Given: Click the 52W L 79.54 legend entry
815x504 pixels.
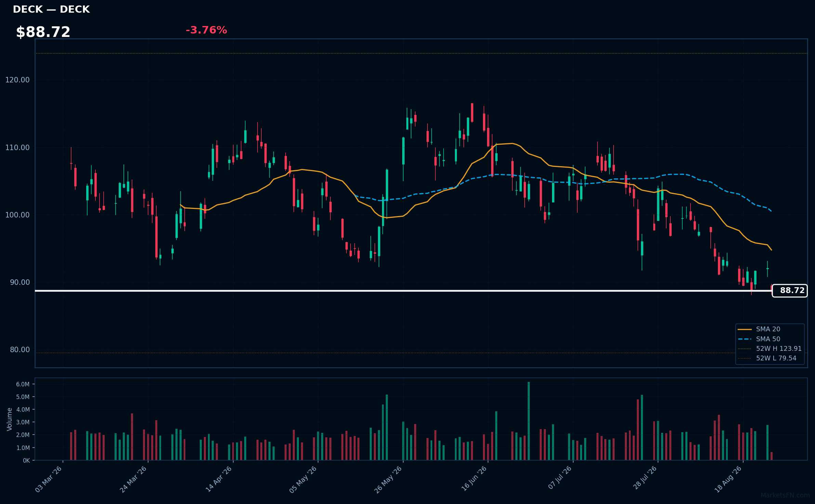Looking at the screenshot, I should point(776,358).
